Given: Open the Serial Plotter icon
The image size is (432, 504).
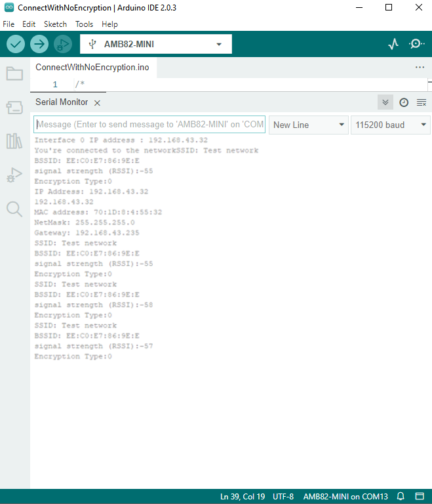Looking at the screenshot, I should pyautogui.click(x=393, y=44).
